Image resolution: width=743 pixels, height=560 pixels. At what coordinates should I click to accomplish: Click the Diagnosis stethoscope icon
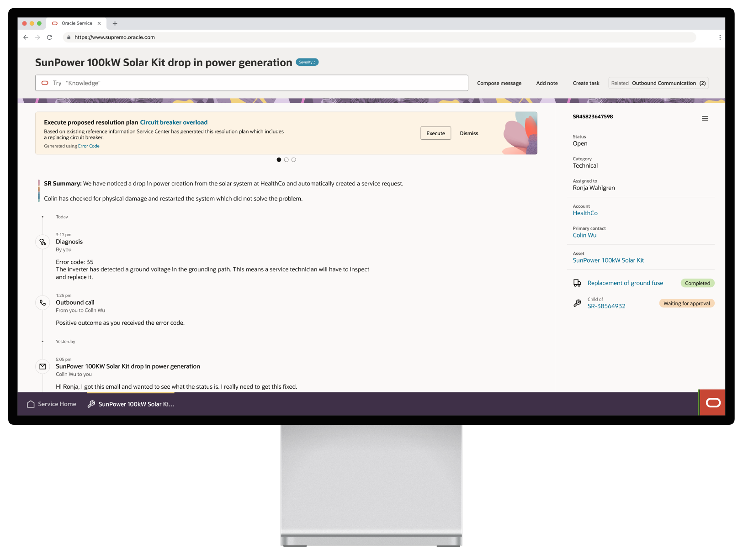point(42,242)
